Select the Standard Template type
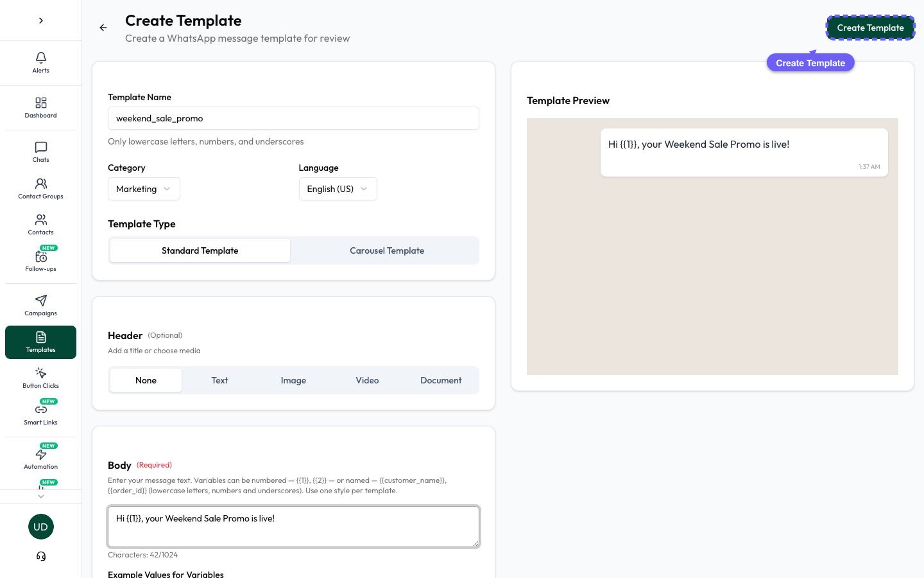This screenshot has width=924, height=578. [200, 250]
